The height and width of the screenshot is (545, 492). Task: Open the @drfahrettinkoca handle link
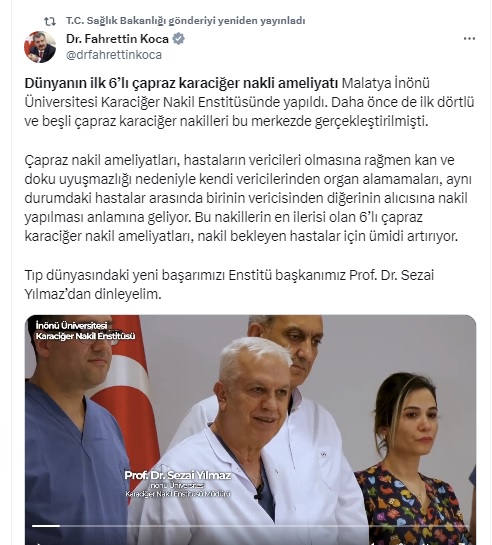click(x=114, y=55)
